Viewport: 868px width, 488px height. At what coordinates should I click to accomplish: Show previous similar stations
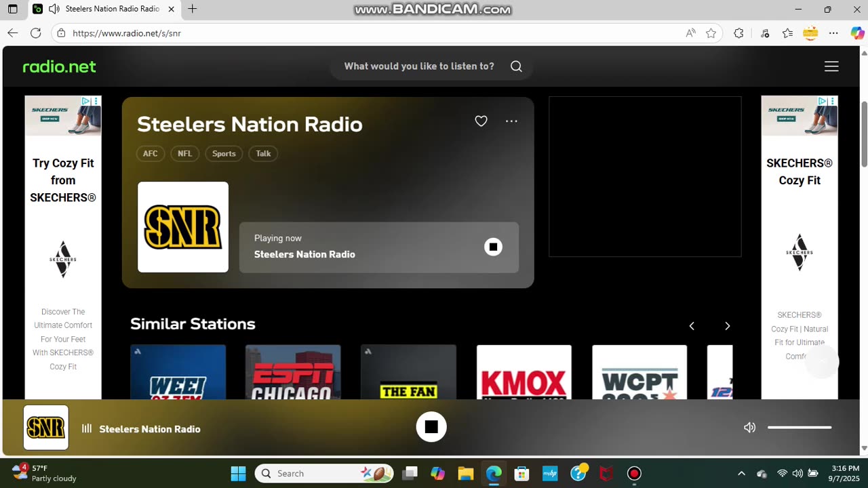[x=692, y=326]
